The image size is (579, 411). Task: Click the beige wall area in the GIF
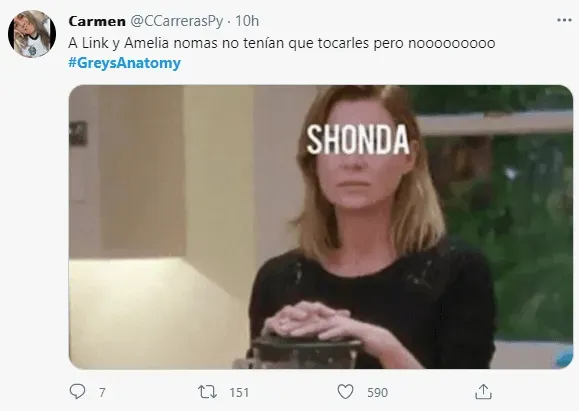click(144, 170)
